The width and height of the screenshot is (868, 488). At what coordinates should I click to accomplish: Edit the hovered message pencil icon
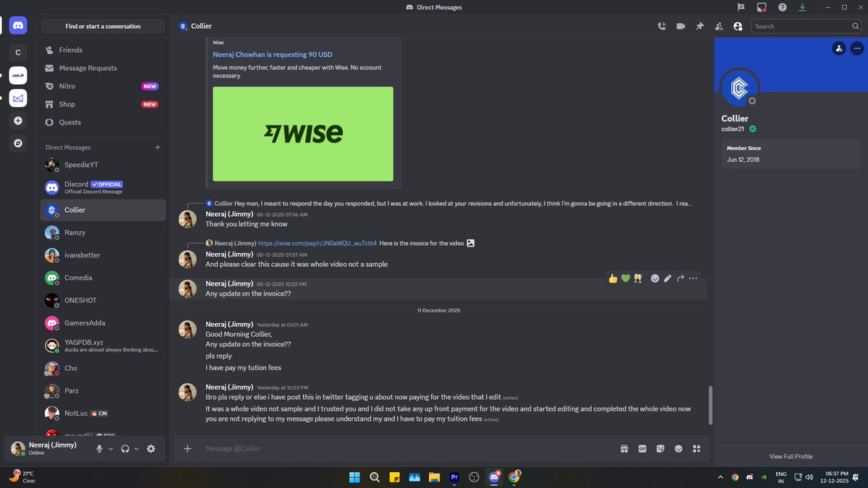coord(668,278)
